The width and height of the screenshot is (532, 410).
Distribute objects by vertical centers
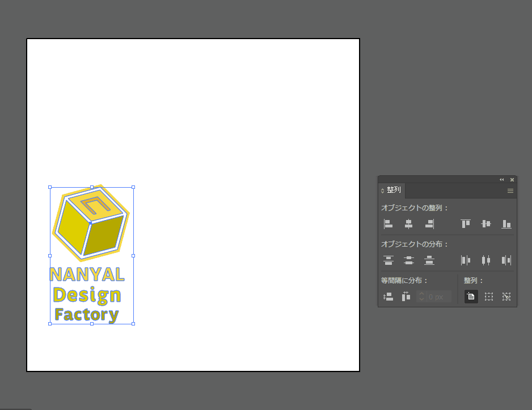(408, 260)
